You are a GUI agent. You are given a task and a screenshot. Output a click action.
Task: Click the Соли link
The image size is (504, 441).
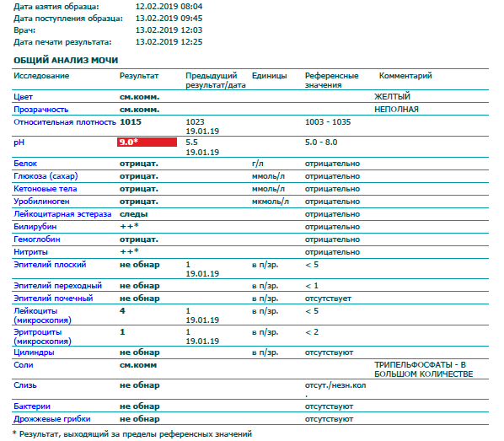(x=23, y=365)
